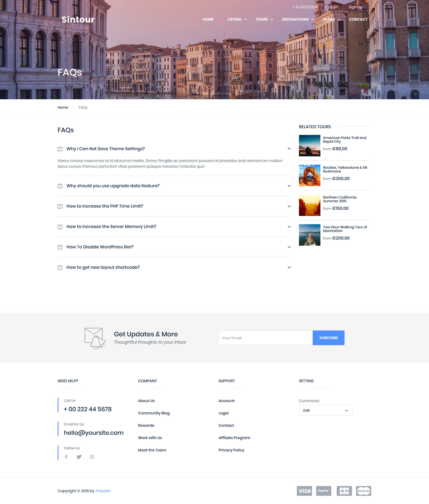
Task: Open the Legal support link
Action: pyautogui.click(x=223, y=413)
